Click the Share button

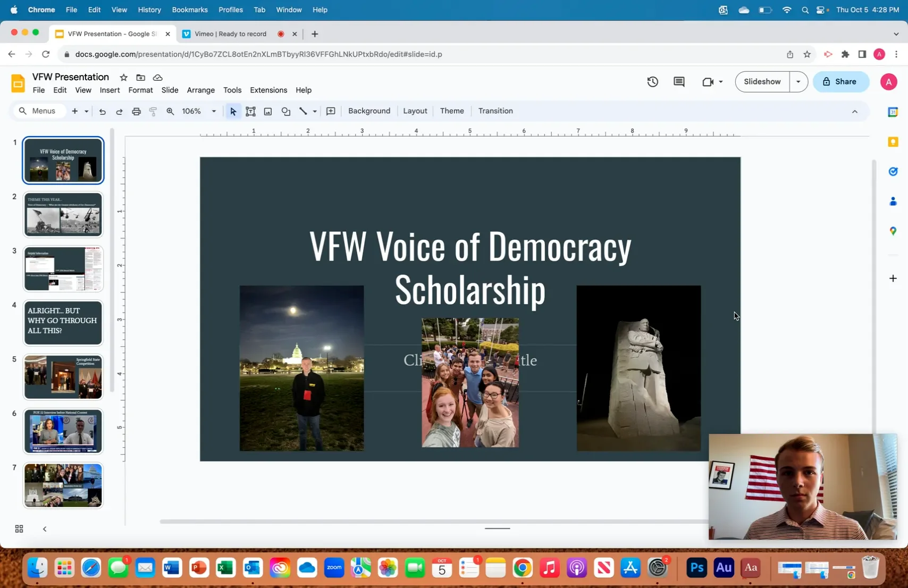pyautogui.click(x=840, y=82)
